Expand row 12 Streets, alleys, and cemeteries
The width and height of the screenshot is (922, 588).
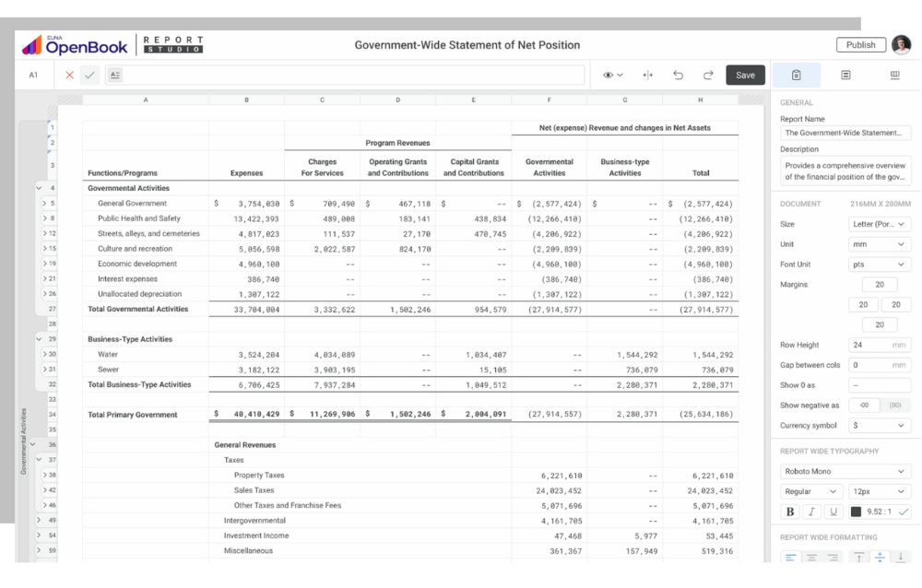coord(44,233)
